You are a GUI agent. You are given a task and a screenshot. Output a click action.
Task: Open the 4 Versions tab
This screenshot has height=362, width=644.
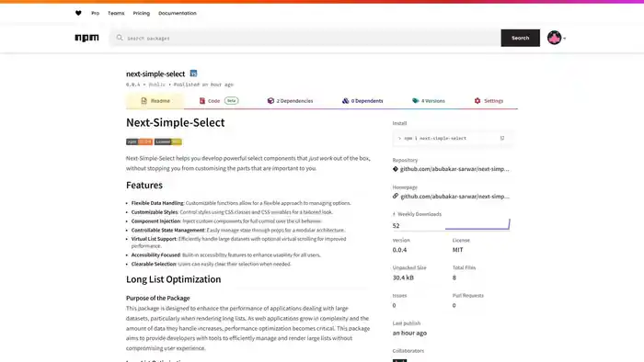pos(429,101)
